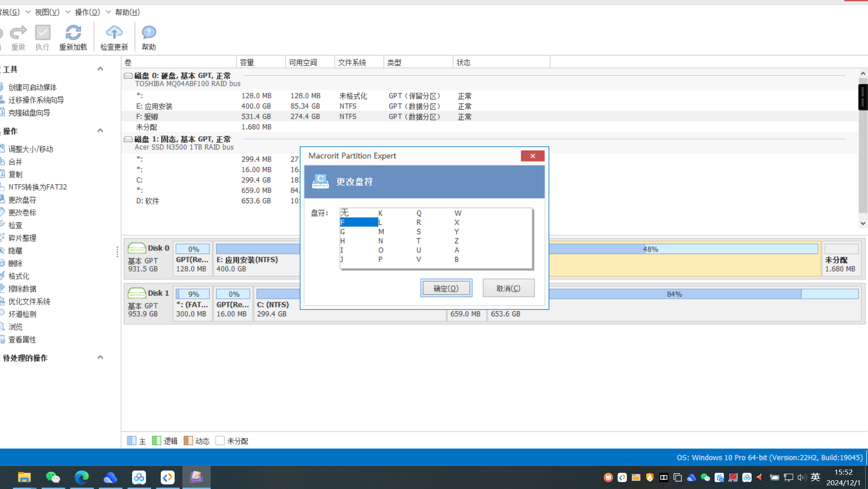Open File Explorer from taskbar
The width and height of the screenshot is (868, 489).
tap(24, 477)
